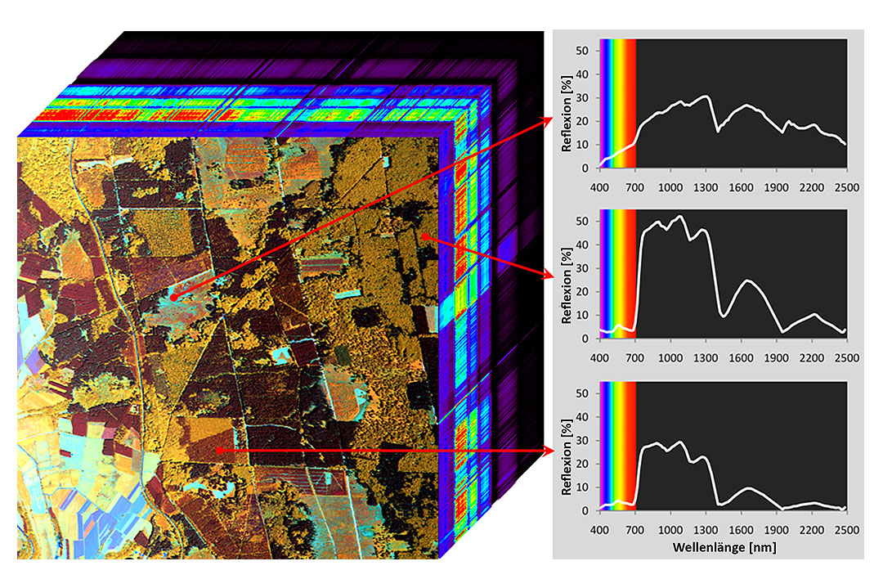Click the '50' y-axis tick on the middle graph
Screen dimensions: 883x588
584,221
